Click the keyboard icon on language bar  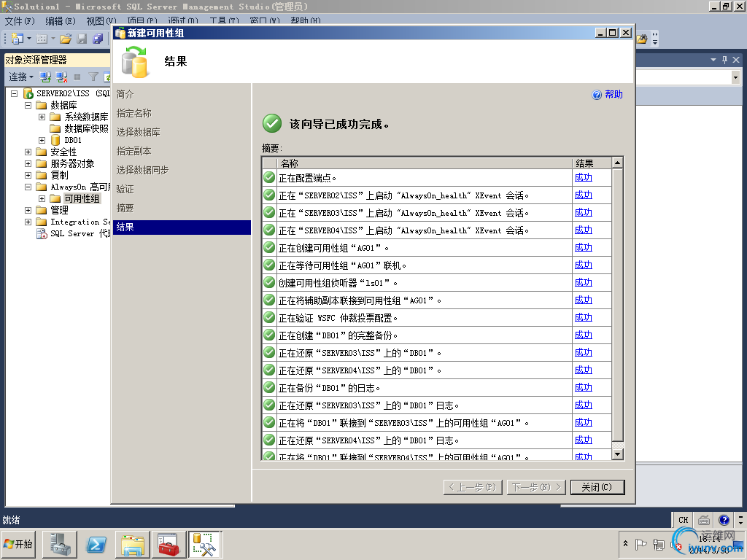[x=704, y=520]
